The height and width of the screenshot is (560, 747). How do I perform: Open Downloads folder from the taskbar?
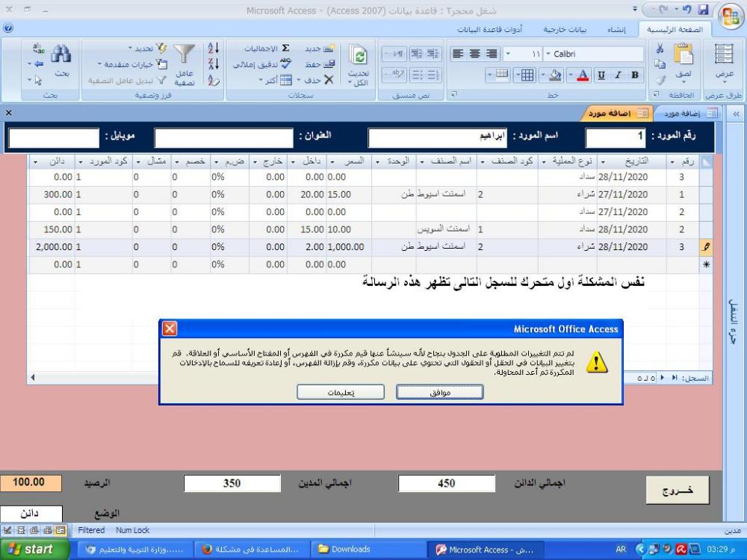[x=369, y=550]
